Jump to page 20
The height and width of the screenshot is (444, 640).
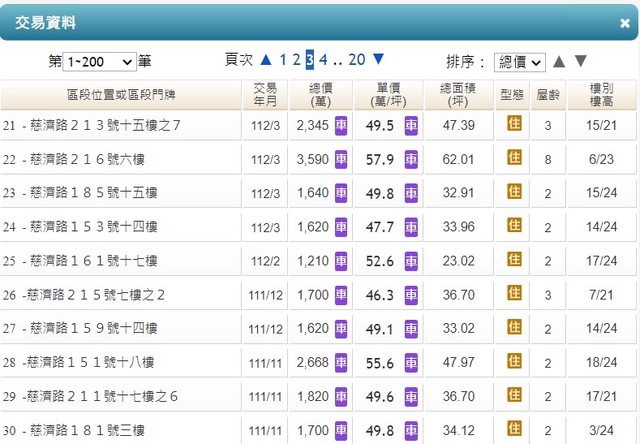pos(357,60)
